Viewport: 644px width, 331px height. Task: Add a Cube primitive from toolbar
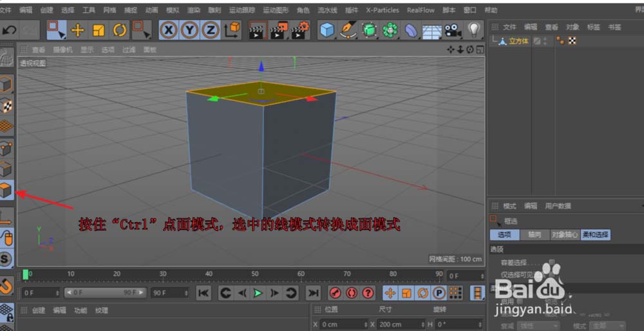tap(328, 30)
